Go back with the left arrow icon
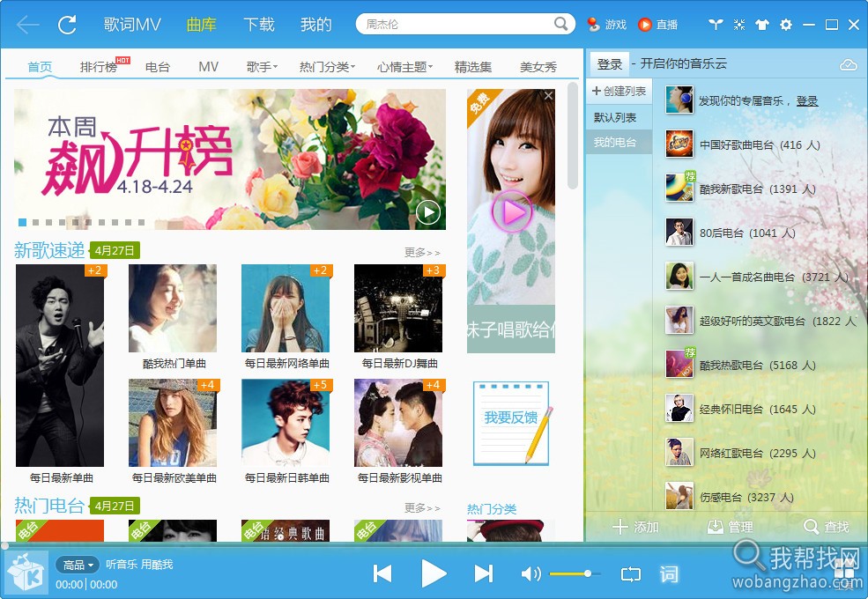868x599 pixels. coord(27,25)
